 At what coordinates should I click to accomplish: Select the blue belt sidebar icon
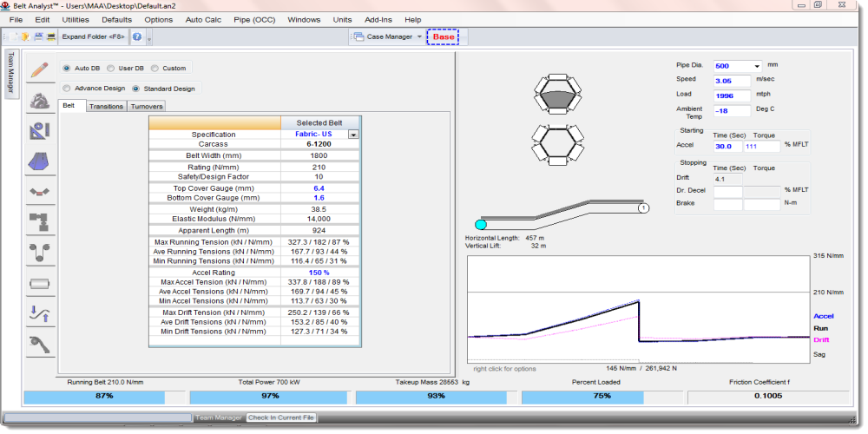point(40,161)
